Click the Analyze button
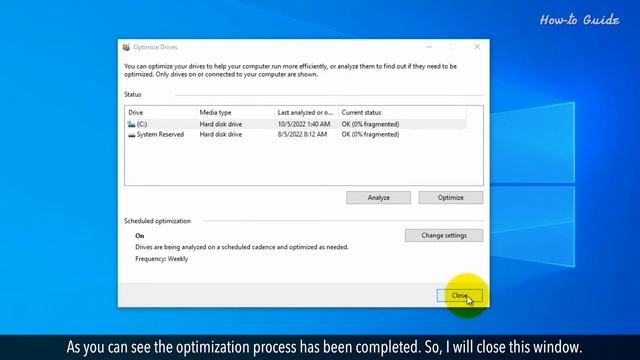 (x=378, y=198)
